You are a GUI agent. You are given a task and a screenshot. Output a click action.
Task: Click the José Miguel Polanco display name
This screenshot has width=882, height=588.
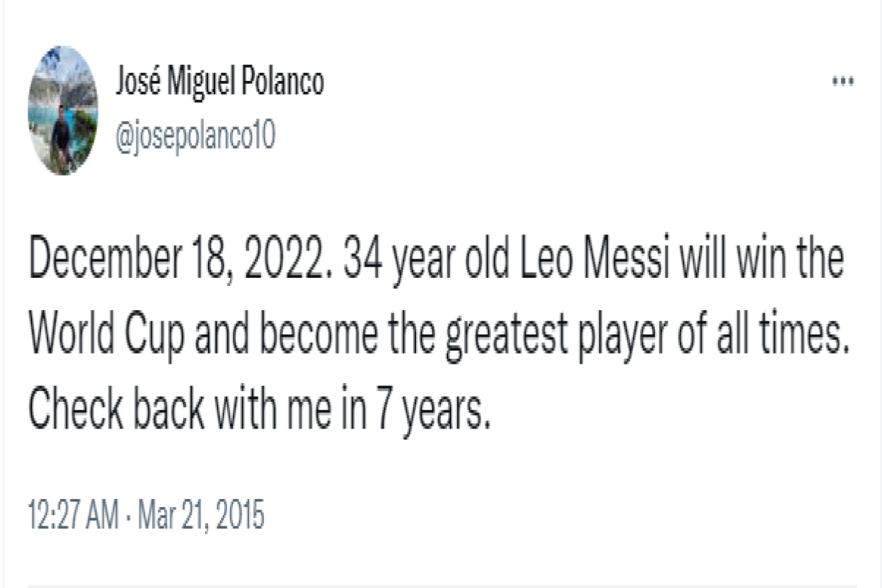tap(220, 83)
